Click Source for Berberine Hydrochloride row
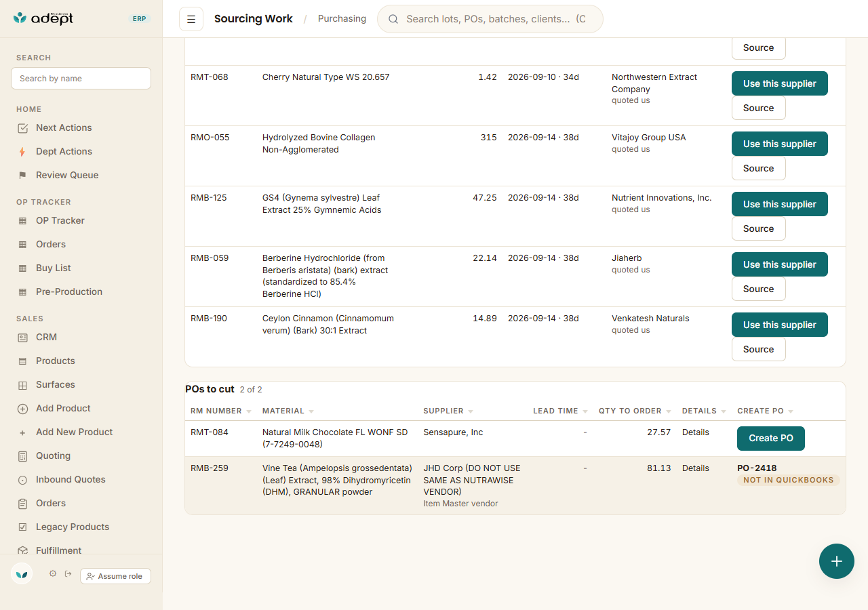868x610 pixels. point(758,289)
